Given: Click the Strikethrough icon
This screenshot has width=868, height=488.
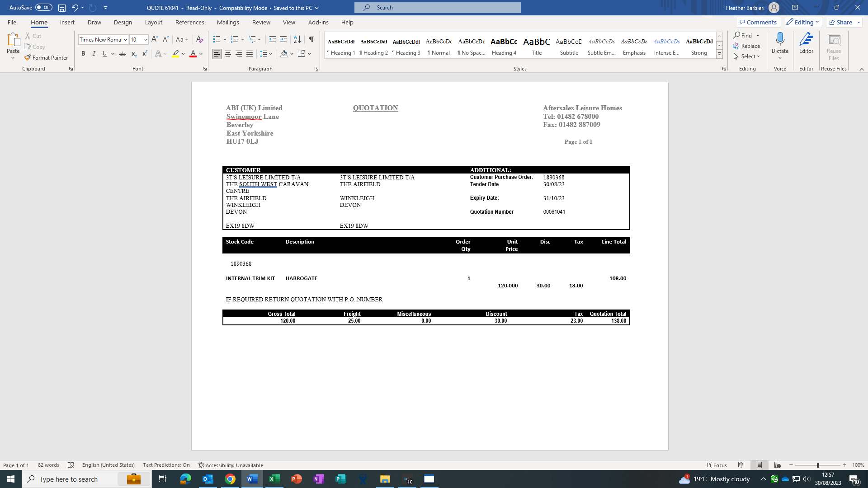Looking at the screenshot, I should click(122, 54).
